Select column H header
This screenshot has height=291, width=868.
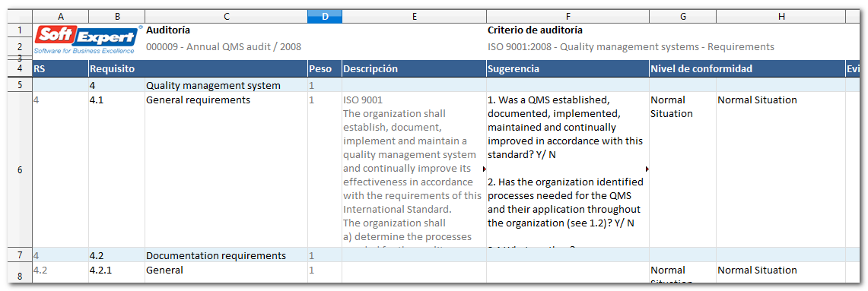tap(781, 17)
